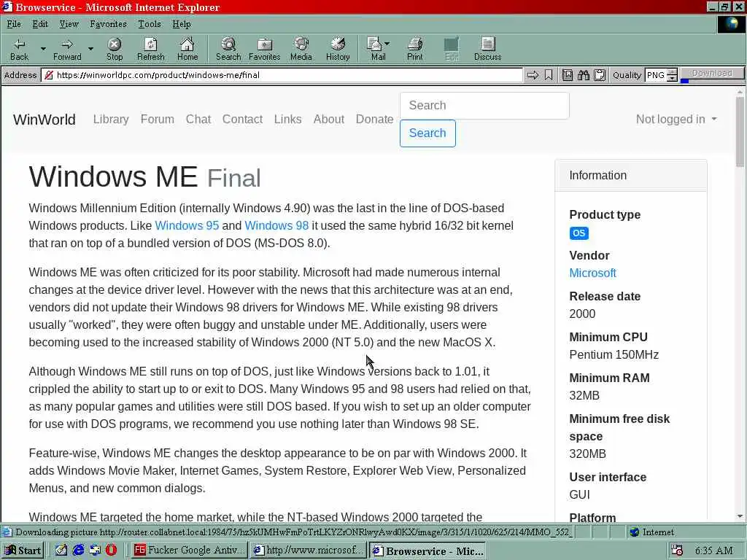Open the Back history dropdown arrow
The height and width of the screenshot is (560, 747).
(43, 49)
